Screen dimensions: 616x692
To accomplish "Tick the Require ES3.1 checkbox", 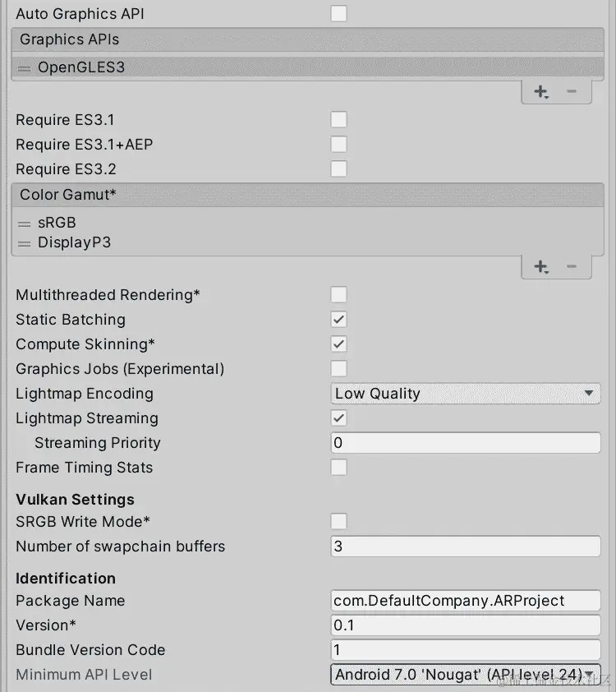I will [x=338, y=120].
